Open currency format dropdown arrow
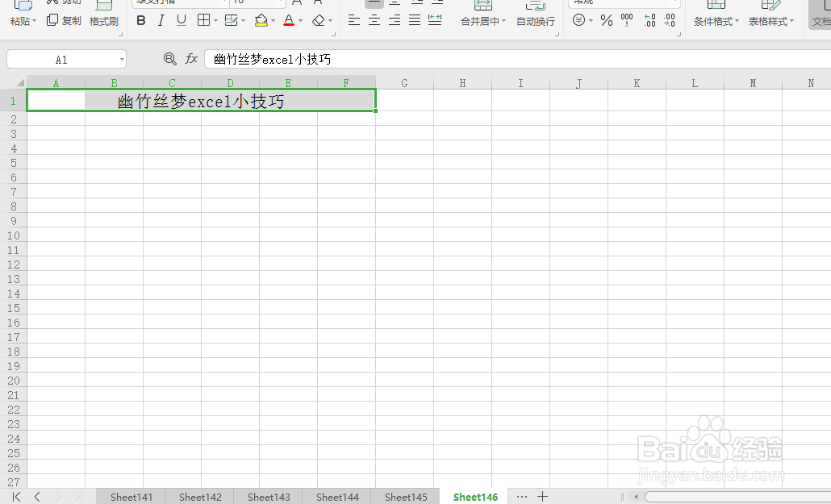Viewport: 831px width, 504px height. (591, 21)
